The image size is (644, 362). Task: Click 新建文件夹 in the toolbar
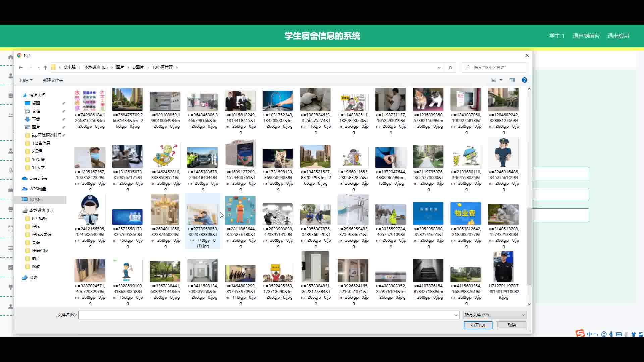point(53,80)
